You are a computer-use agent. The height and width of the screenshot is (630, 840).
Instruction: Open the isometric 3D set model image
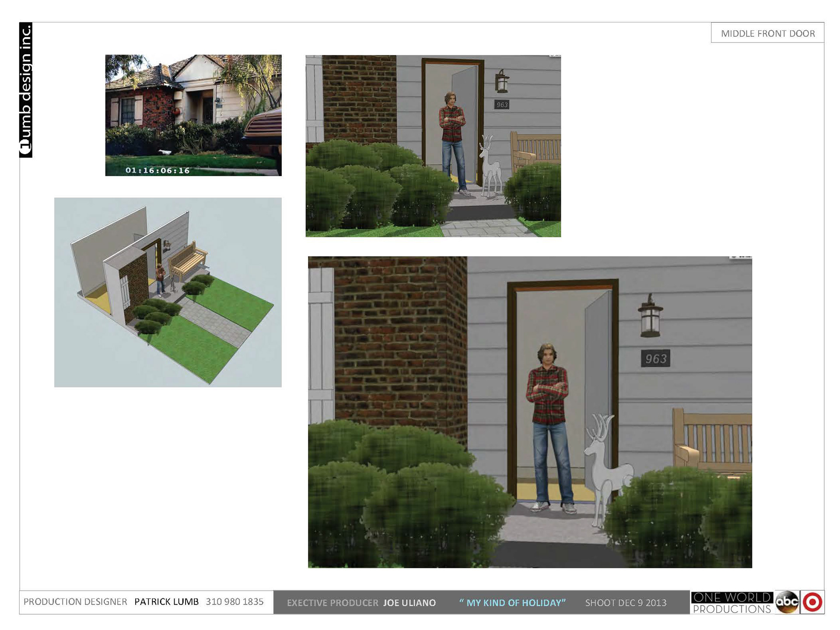[168, 292]
